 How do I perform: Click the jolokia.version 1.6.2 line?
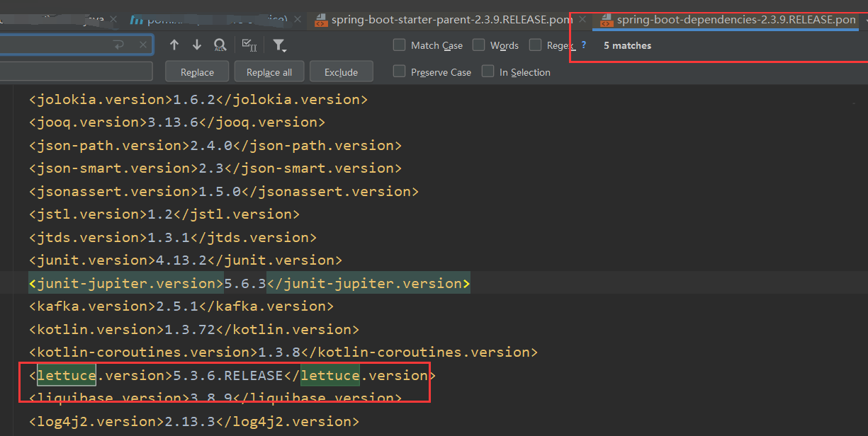tap(198, 99)
